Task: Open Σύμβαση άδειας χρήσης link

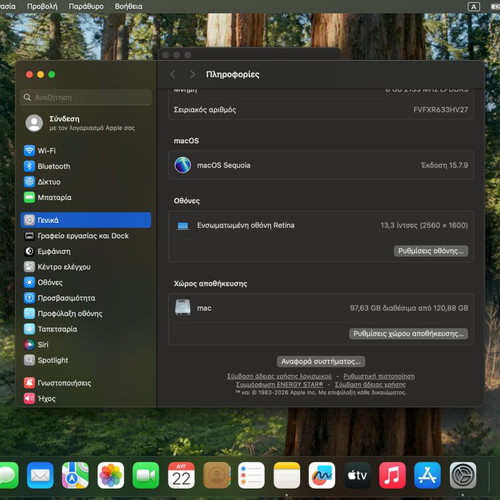Action: (x=370, y=385)
